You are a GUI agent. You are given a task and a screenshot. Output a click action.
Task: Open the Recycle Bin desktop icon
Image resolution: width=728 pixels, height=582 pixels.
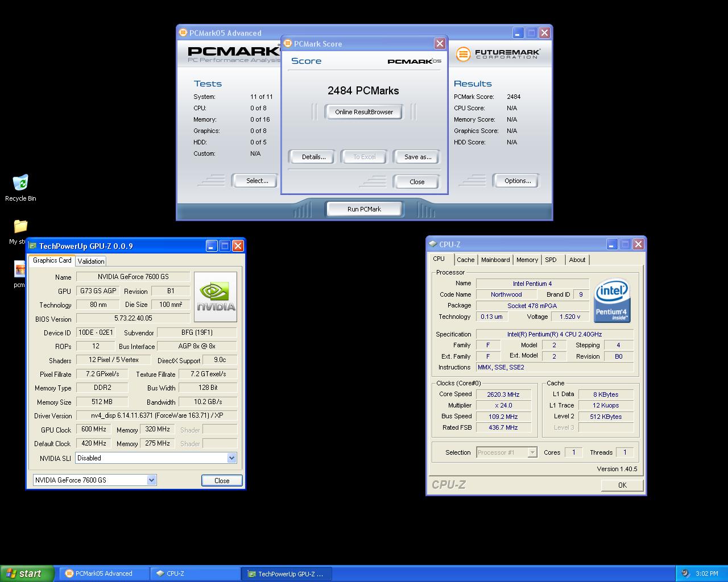tap(20, 182)
